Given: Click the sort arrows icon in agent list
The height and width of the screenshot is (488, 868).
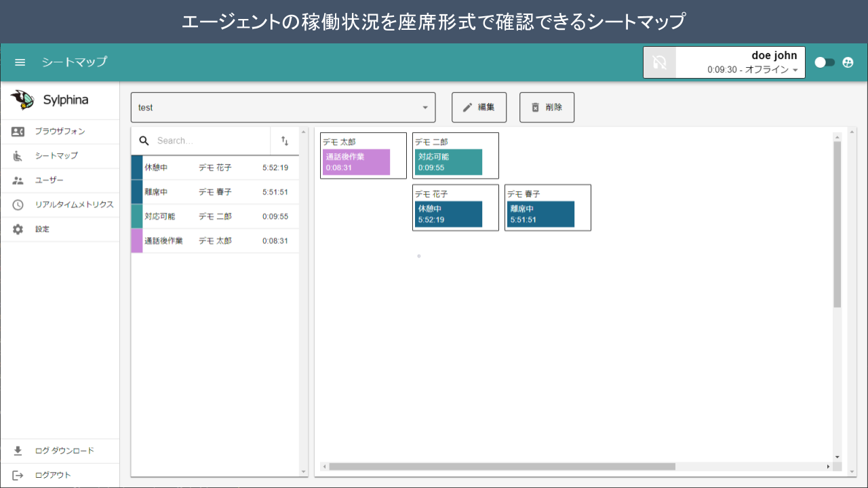Looking at the screenshot, I should (285, 141).
